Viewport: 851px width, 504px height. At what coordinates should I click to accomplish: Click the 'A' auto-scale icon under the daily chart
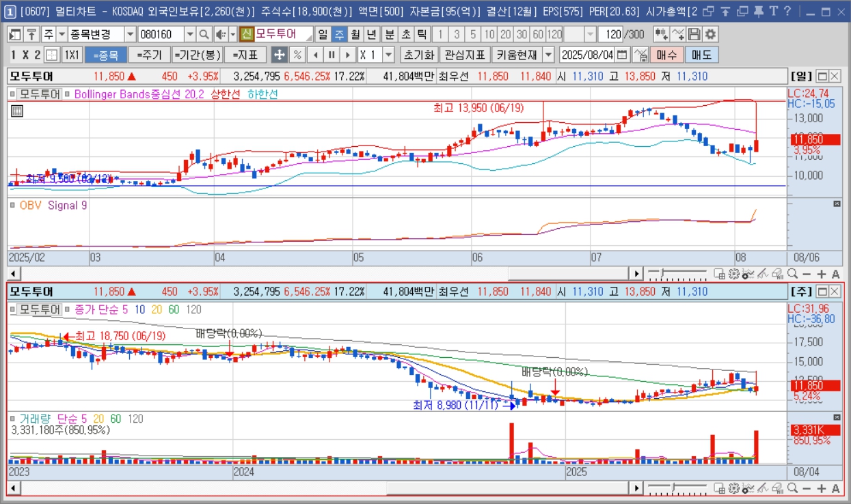click(x=835, y=274)
